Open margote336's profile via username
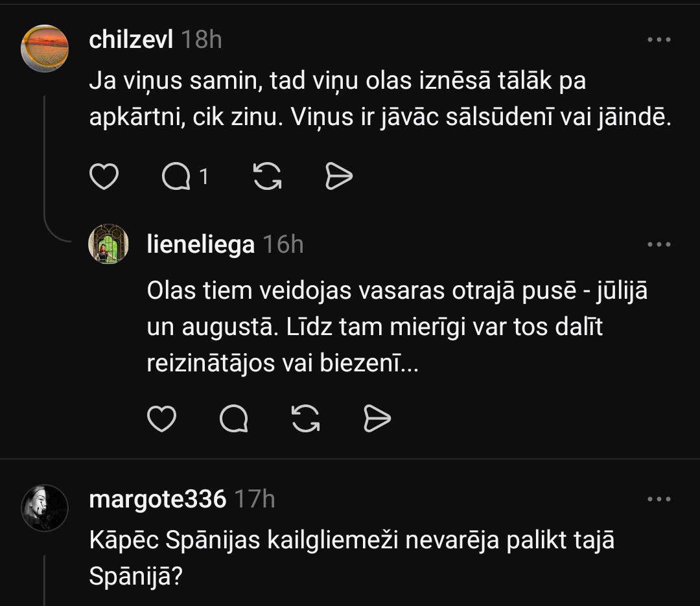The image size is (700, 606). (157, 499)
